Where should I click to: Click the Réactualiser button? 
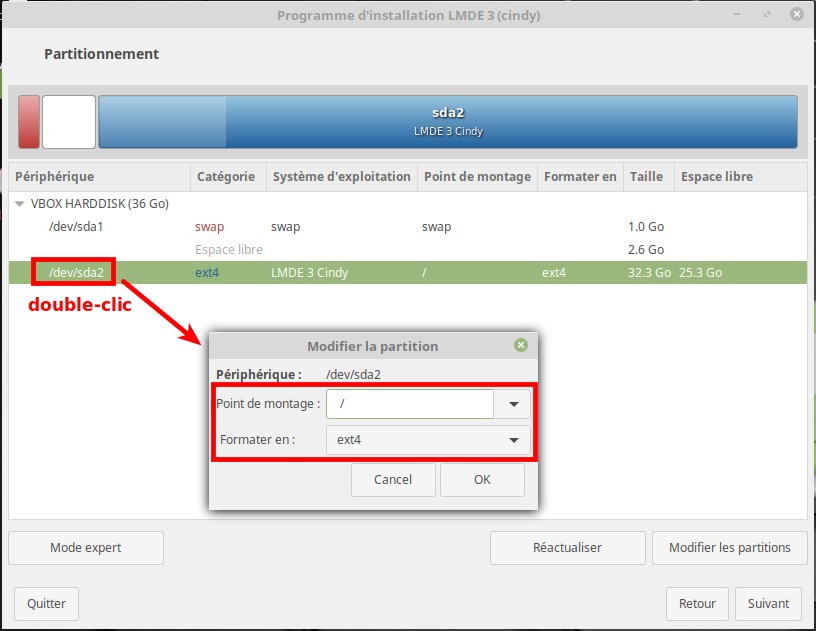coord(567,547)
